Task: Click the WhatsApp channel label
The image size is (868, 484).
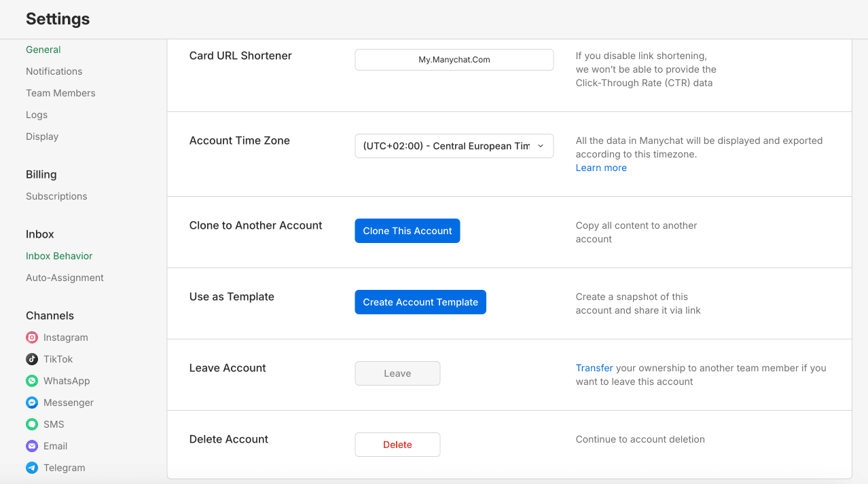Action: coord(67,381)
